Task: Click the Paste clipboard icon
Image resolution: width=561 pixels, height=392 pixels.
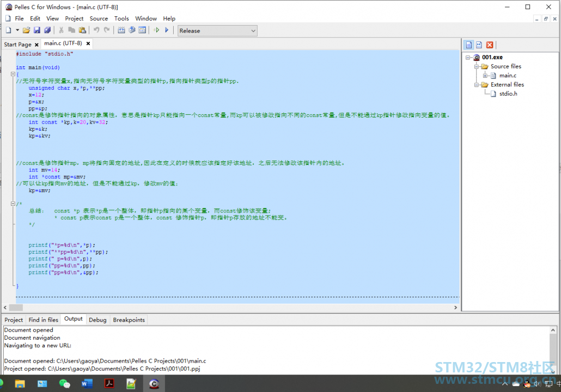Action: (83, 30)
